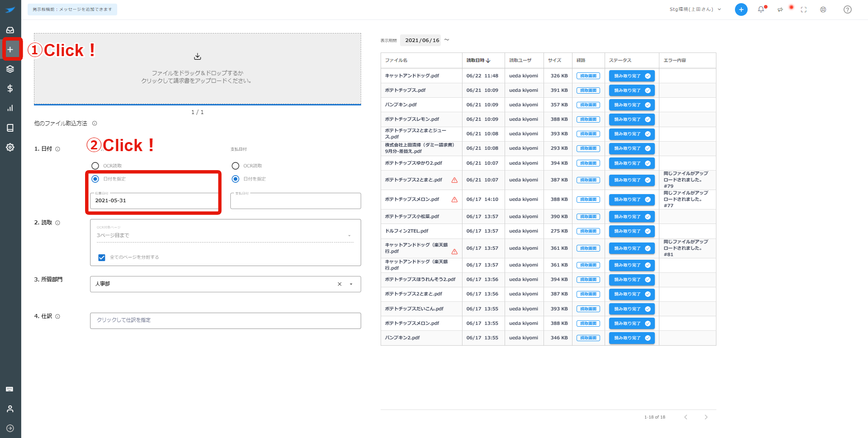The height and width of the screenshot is (438, 868).
Task: Click the arrow circle icon at the sidebar bottom
Action: 10,428
